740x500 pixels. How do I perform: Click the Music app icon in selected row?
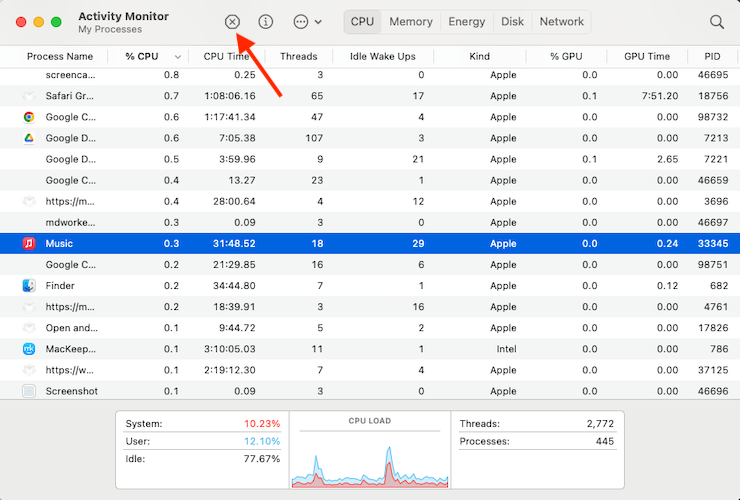29,244
